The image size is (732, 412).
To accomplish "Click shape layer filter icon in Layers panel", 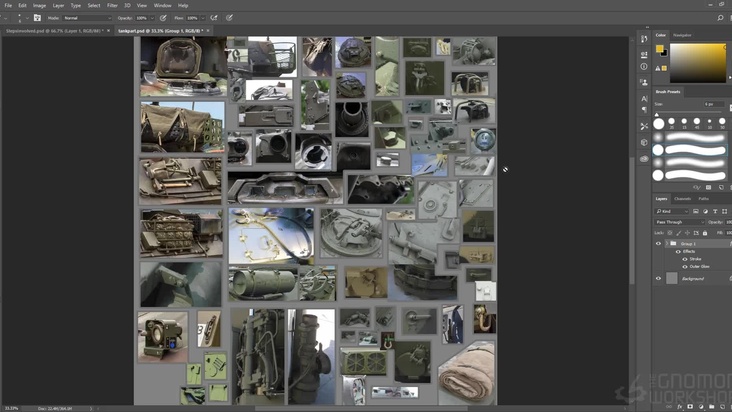I will [725, 211].
